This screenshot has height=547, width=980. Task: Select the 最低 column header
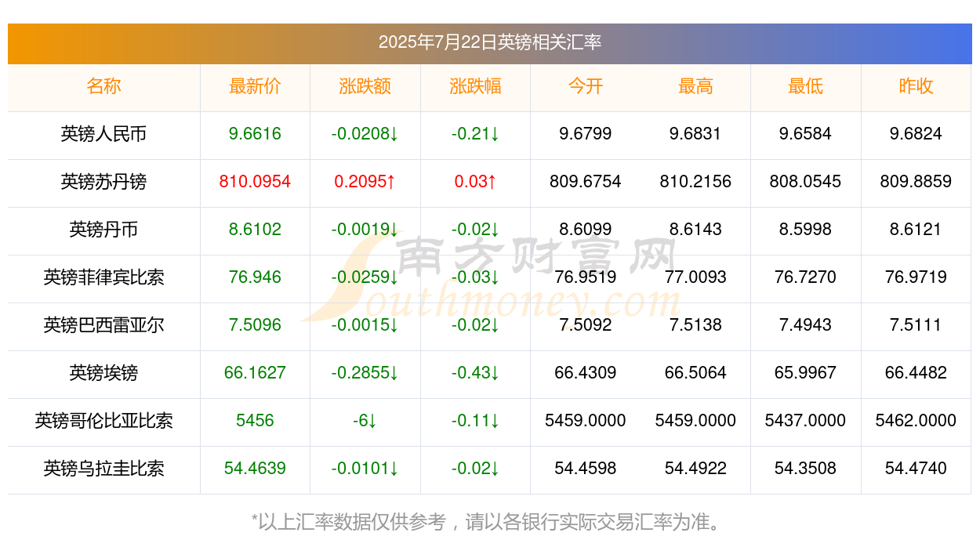806,86
